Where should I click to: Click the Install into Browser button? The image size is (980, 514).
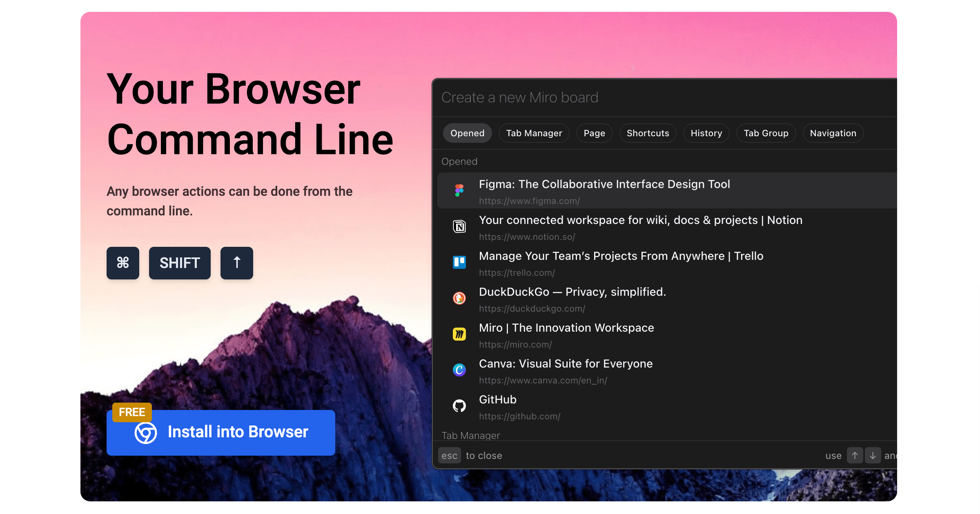point(238,432)
